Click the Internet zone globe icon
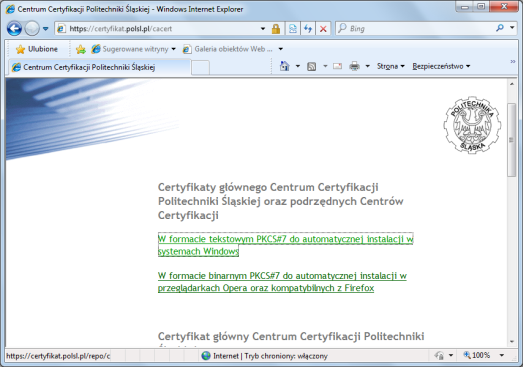This screenshot has width=523, height=367. (206, 356)
